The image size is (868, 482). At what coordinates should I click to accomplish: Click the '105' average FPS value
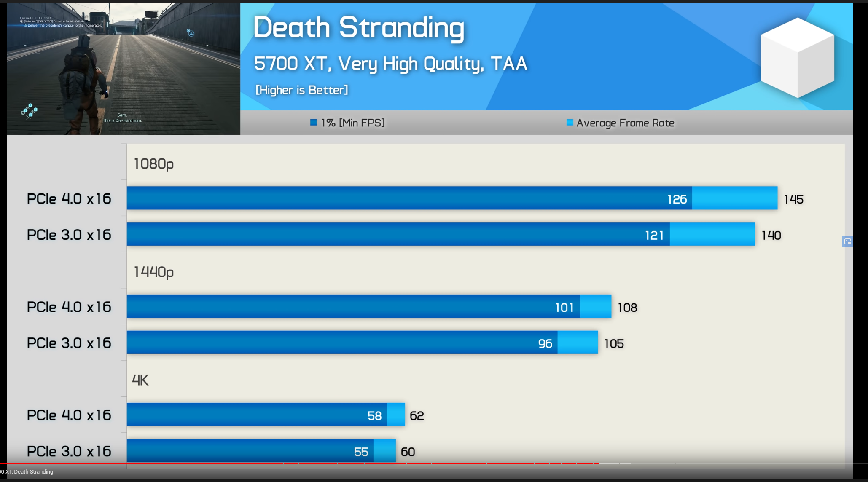click(614, 344)
